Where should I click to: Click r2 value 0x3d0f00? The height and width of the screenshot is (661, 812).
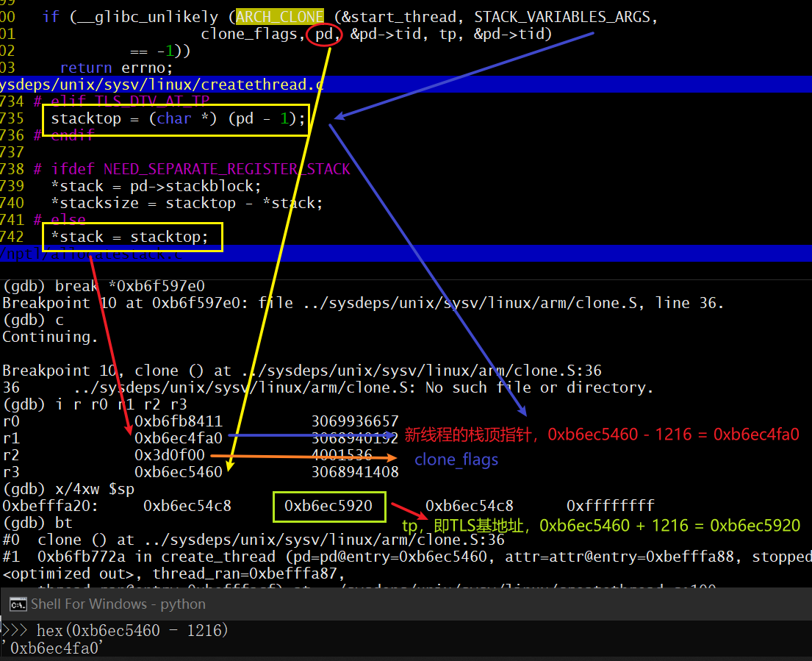tap(170, 455)
